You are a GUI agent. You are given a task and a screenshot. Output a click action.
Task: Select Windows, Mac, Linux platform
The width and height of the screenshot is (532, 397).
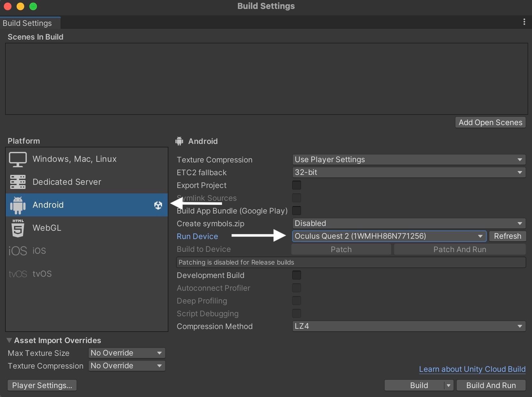(x=87, y=159)
